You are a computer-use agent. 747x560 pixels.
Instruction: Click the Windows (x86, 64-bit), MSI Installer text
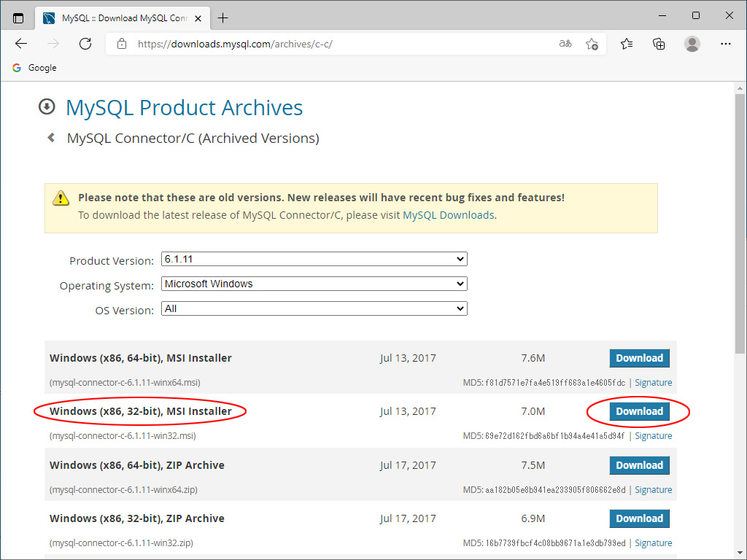tap(141, 358)
